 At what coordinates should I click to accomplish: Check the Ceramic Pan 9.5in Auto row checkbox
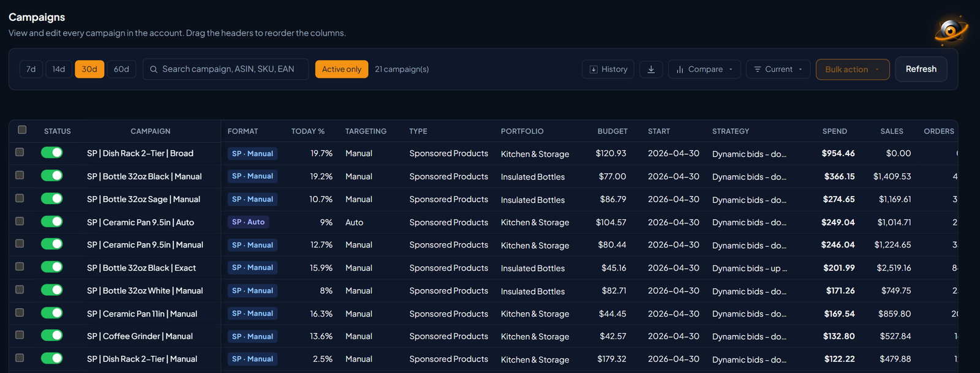(x=20, y=220)
